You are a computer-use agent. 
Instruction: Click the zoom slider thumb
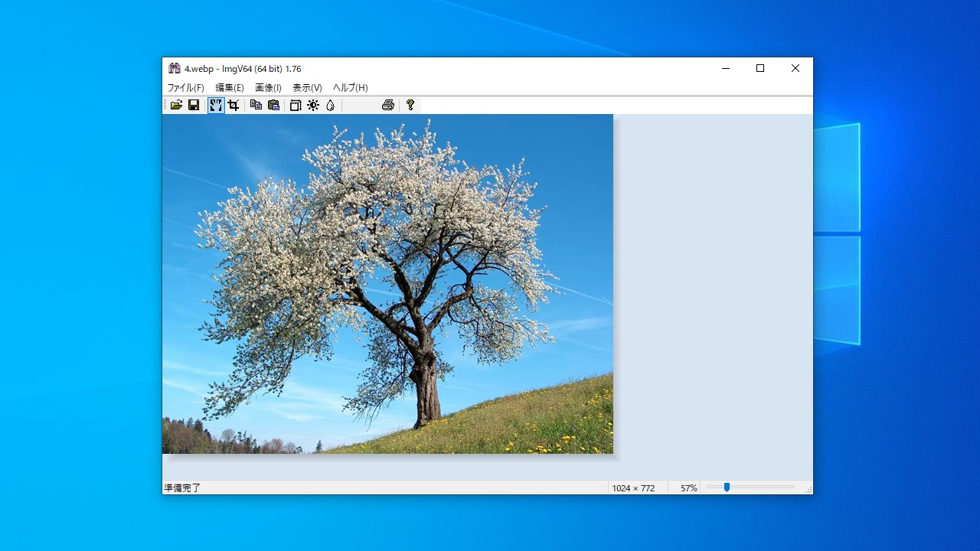coord(727,487)
